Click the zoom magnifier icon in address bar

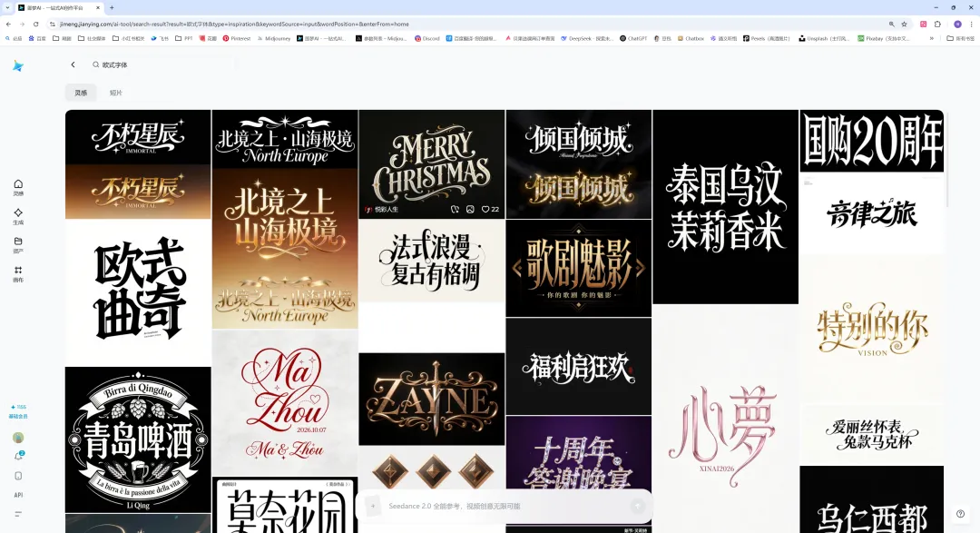891,24
